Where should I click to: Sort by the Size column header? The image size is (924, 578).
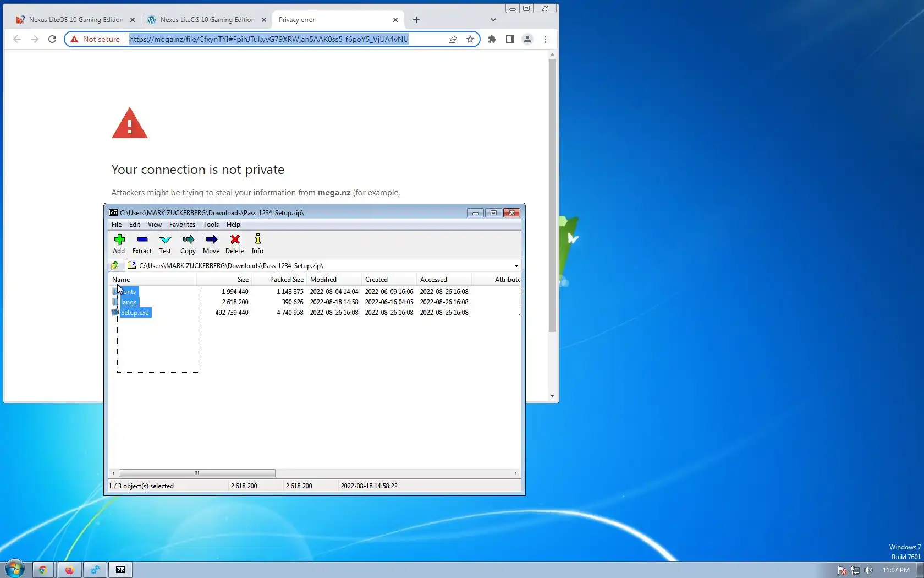(224, 280)
